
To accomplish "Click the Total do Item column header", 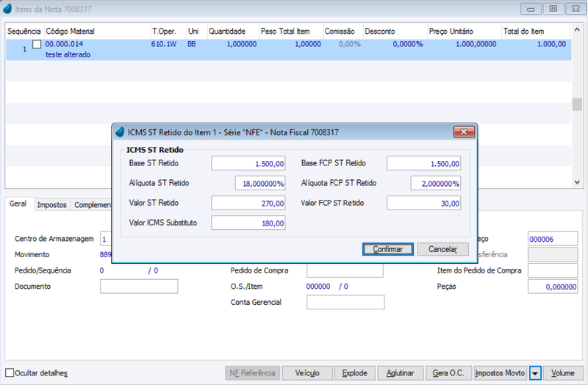I will 536,31.
